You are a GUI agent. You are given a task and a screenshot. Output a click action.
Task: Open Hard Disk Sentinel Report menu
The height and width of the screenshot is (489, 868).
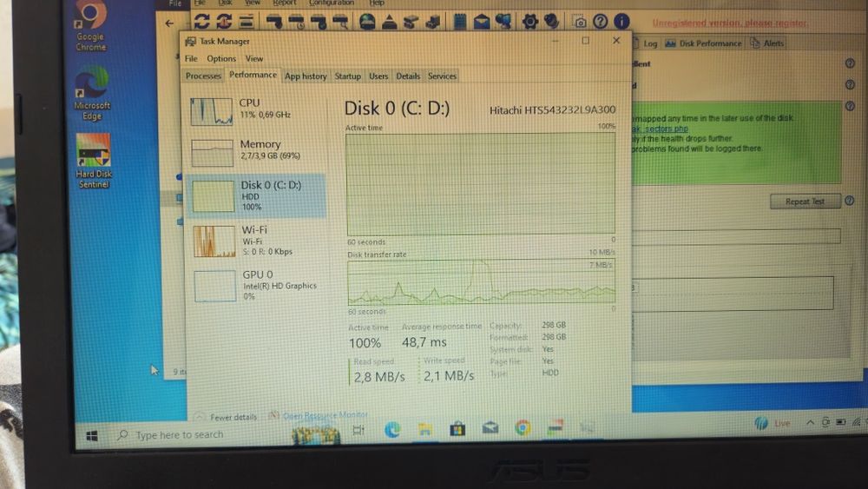tap(285, 3)
